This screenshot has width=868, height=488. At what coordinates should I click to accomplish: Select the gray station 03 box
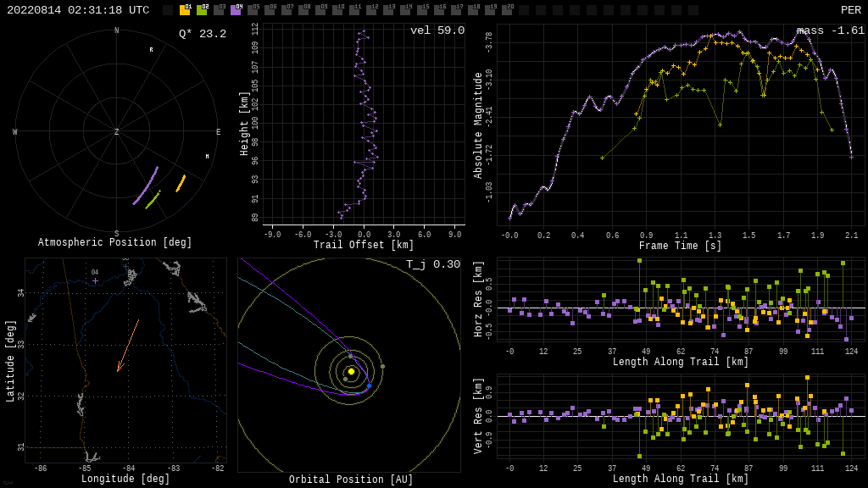(x=219, y=10)
